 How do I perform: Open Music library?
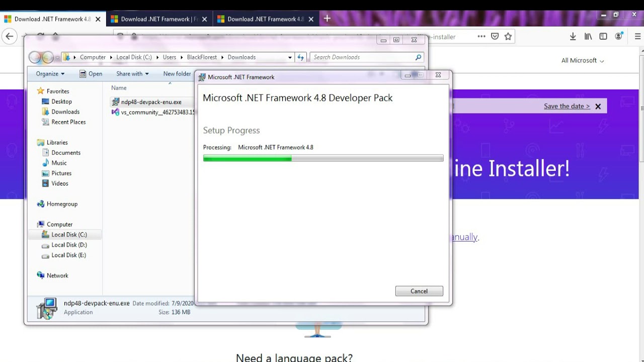[59, 163]
